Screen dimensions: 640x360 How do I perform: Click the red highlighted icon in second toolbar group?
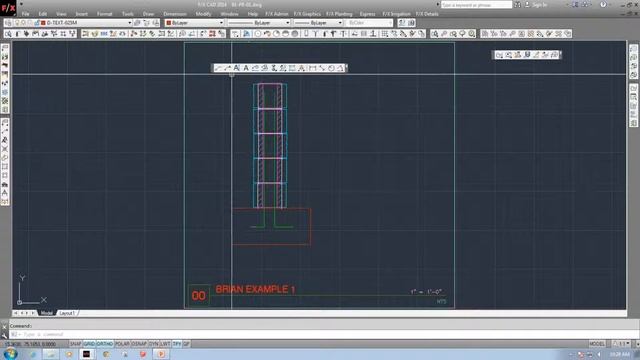pyautogui.click(x=212, y=34)
